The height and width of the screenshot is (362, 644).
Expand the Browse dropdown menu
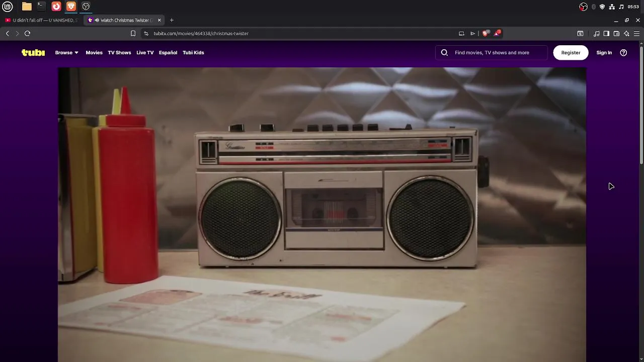tap(67, 52)
